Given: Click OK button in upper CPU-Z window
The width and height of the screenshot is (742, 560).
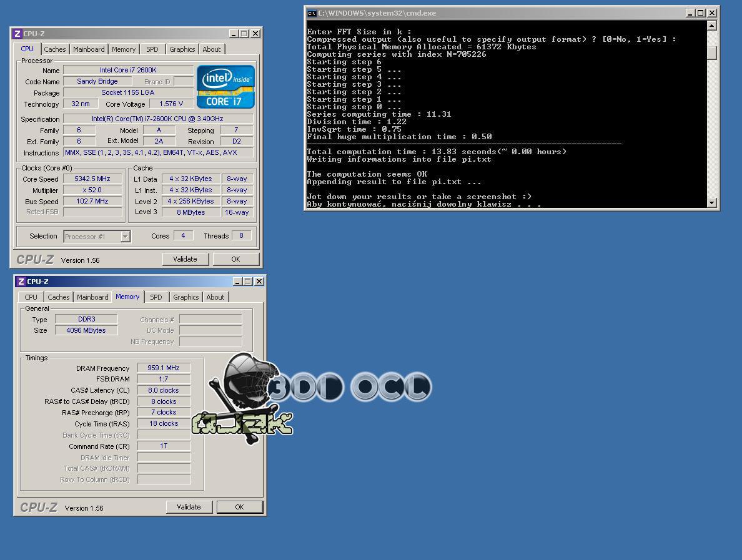Looking at the screenshot, I should (235, 259).
